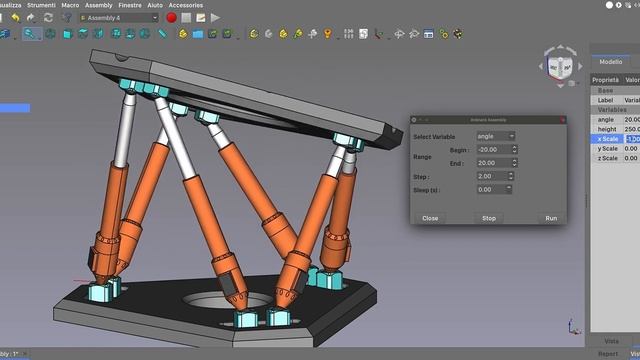Close the Animate Assembly dialog with red X
This screenshot has width=640, height=360.
[562, 120]
